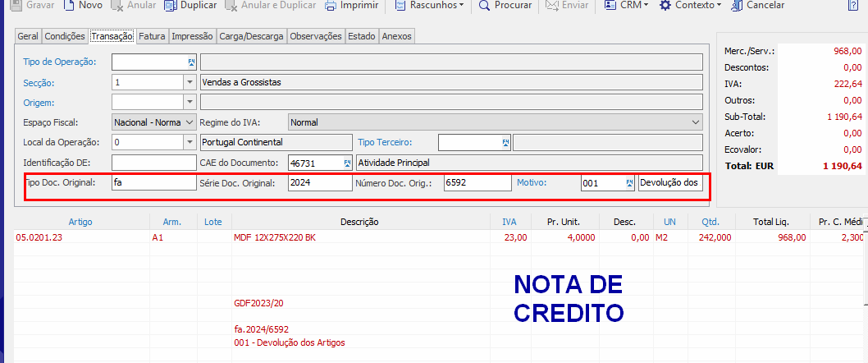Print the document with Imprimir

[x=330, y=5]
